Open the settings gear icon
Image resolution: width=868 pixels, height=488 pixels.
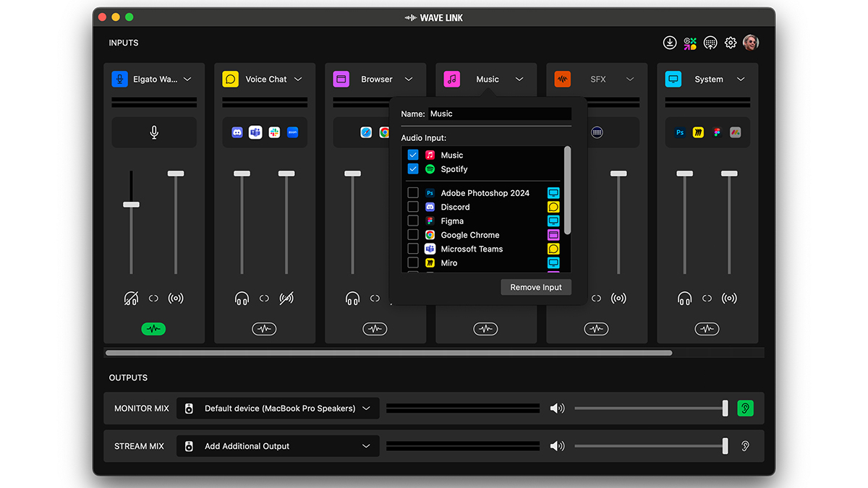pyautogui.click(x=731, y=43)
